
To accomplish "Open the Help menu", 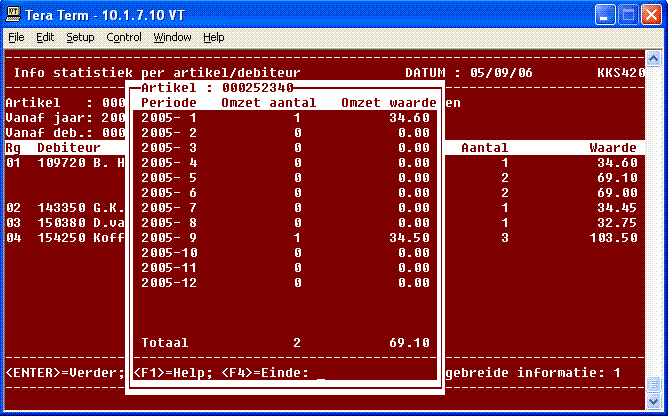I will (x=214, y=37).
